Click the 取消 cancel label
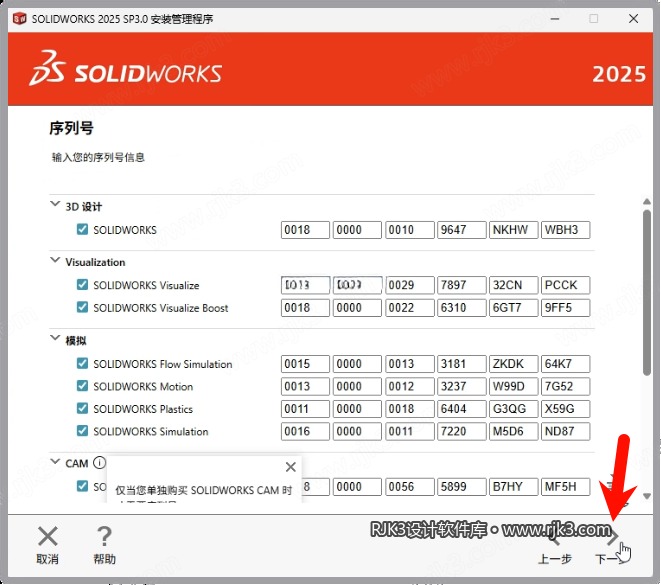 pyautogui.click(x=47, y=559)
